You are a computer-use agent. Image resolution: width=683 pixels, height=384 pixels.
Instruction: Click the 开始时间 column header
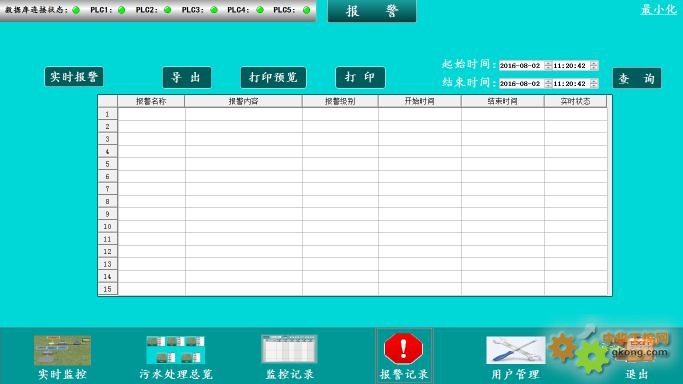(419, 101)
